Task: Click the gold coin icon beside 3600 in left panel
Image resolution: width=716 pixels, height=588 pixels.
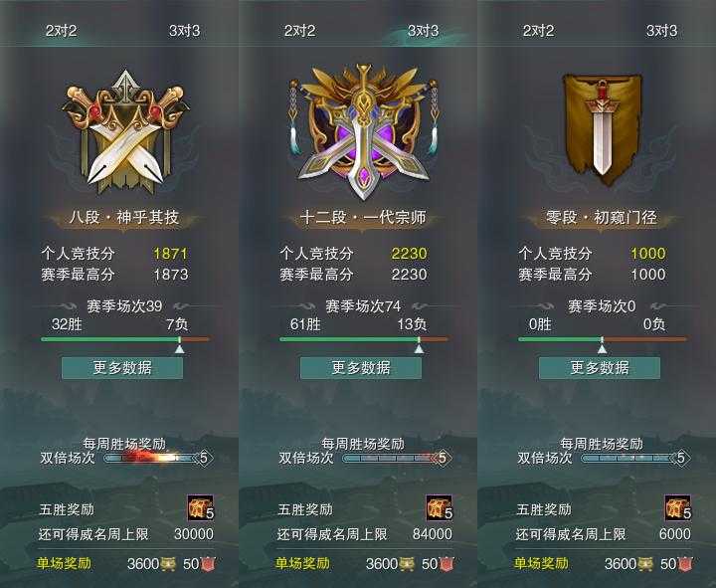Action: [168, 564]
